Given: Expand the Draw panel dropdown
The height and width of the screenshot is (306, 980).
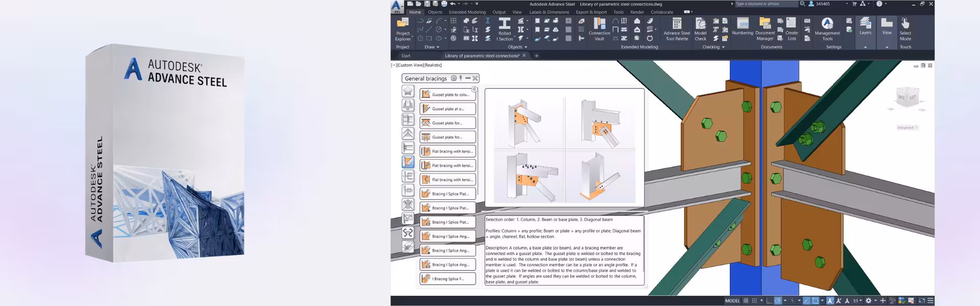Looking at the screenshot, I should (432, 47).
